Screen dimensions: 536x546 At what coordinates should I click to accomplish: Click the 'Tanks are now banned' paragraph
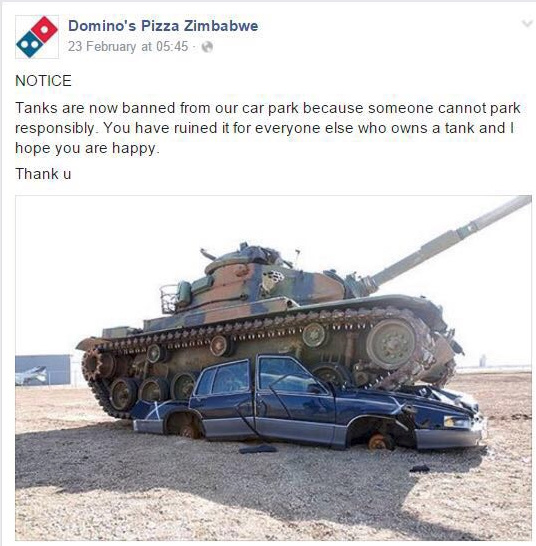[267, 128]
